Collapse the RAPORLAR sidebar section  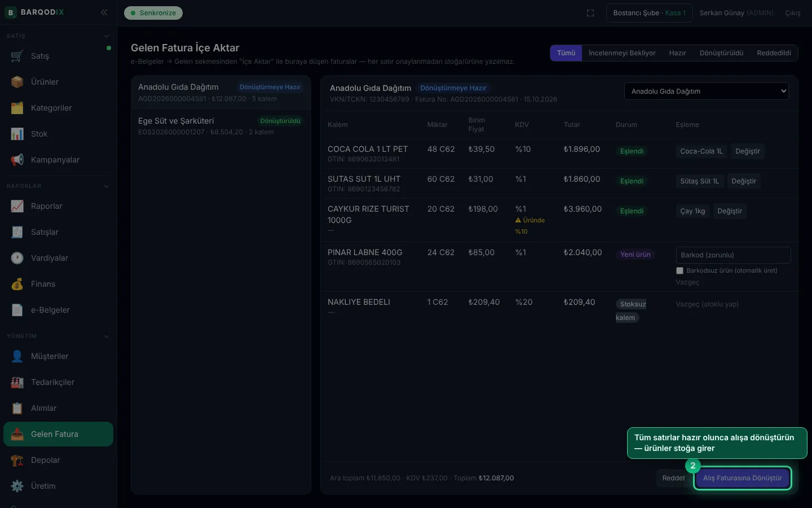pyautogui.click(x=107, y=186)
